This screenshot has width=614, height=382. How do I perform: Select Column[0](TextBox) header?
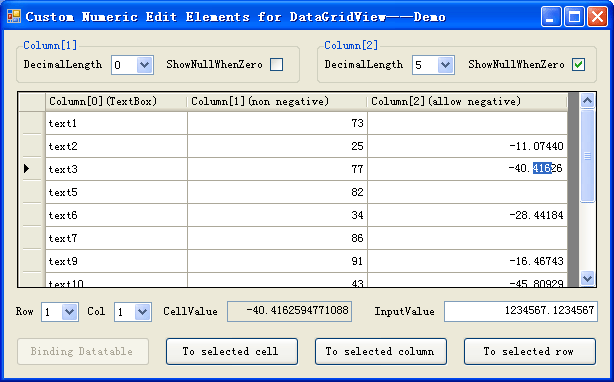pyautogui.click(x=116, y=102)
